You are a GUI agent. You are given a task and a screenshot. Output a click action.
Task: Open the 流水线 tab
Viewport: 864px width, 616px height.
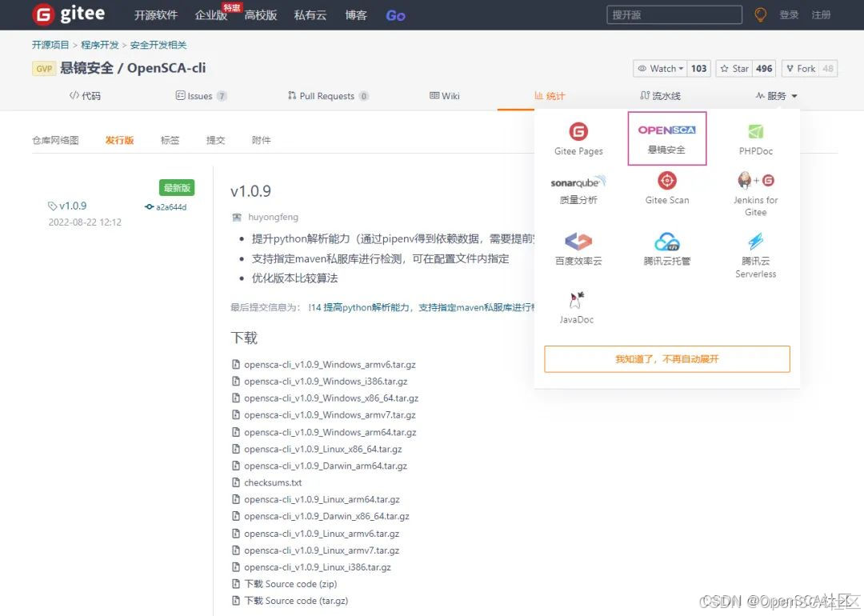pos(660,96)
